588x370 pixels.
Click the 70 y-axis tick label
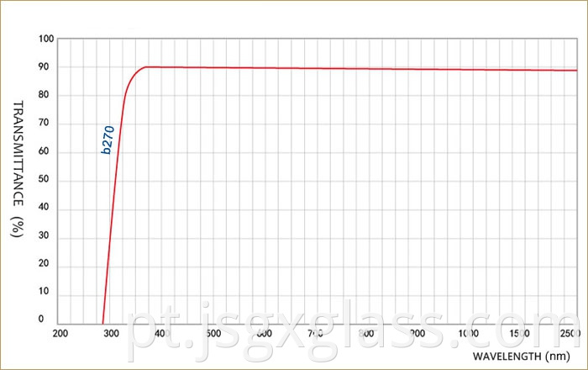coord(47,124)
